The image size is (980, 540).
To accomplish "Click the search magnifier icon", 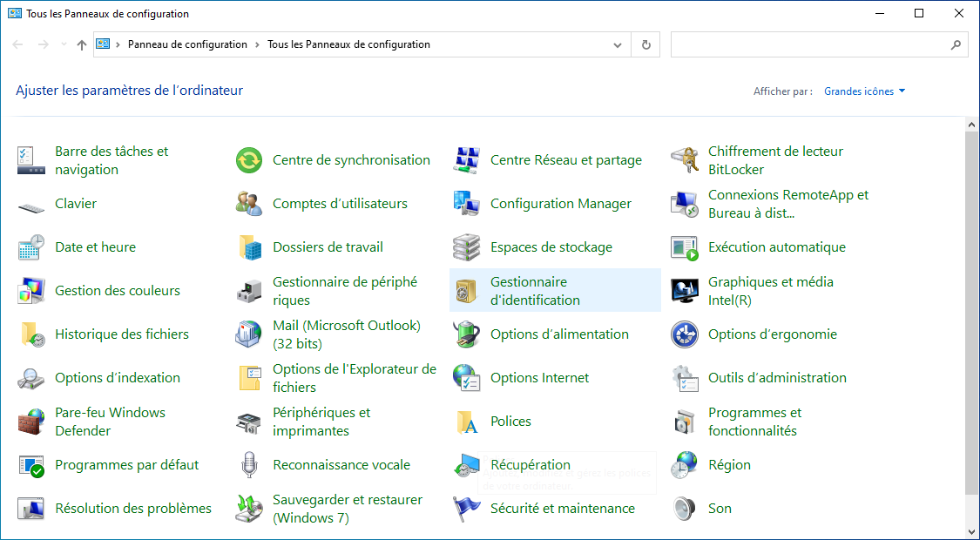I will (x=956, y=45).
